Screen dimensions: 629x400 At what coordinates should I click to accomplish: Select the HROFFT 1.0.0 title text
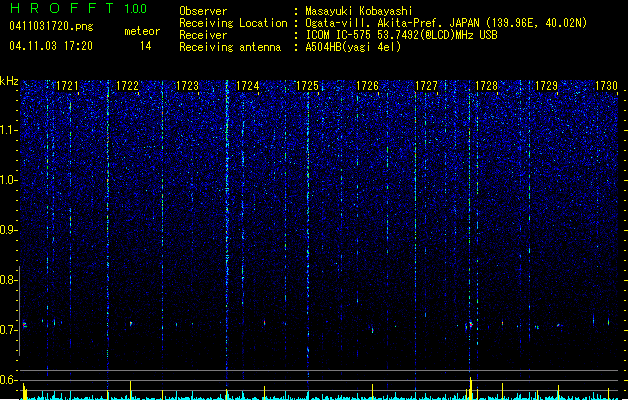pyautogui.click(x=78, y=8)
